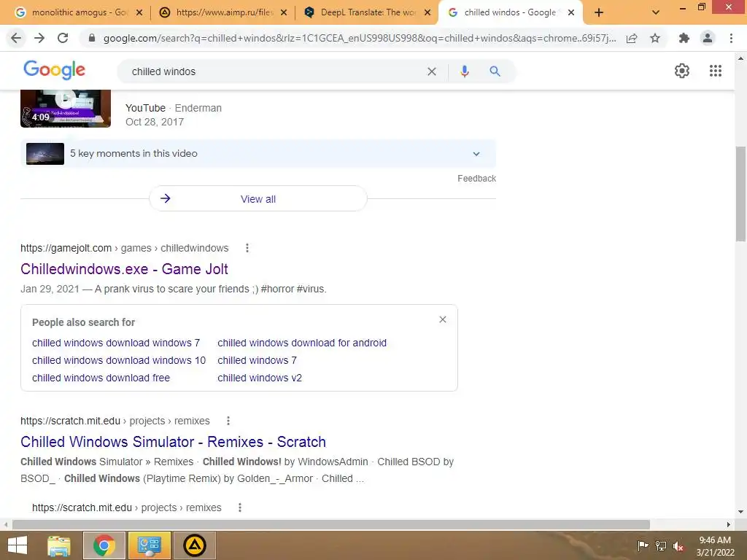Play the Enderman YouTube video thumbnail
This screenshot has height=560, width=747.
(x=66, y=109)
